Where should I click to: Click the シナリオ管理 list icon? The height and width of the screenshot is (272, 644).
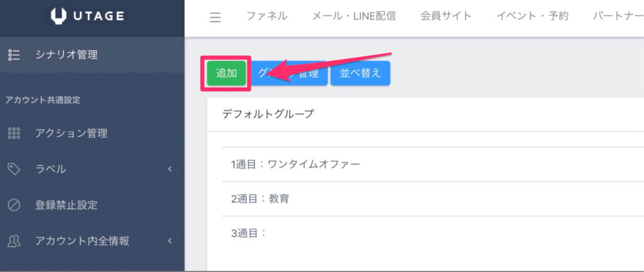(14, 55)
